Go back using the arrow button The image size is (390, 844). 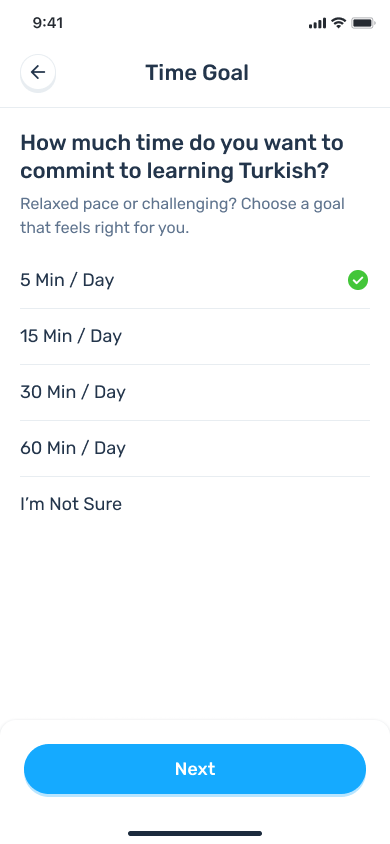coord(38,72)
